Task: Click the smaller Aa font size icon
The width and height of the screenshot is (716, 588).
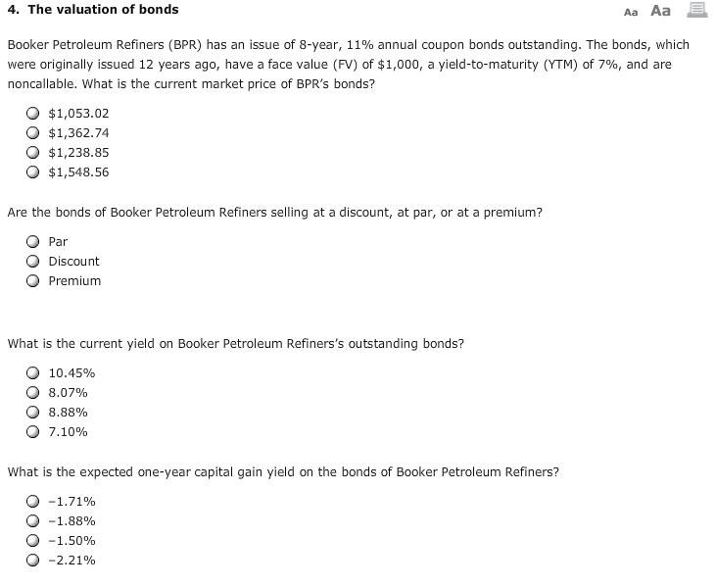Action: click(630, 13)
